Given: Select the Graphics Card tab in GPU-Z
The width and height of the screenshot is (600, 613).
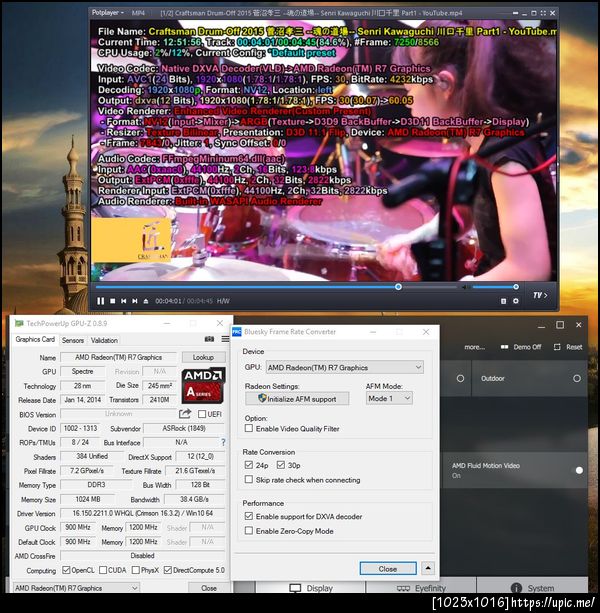Looking at the screenshot, I should (35, 339).
